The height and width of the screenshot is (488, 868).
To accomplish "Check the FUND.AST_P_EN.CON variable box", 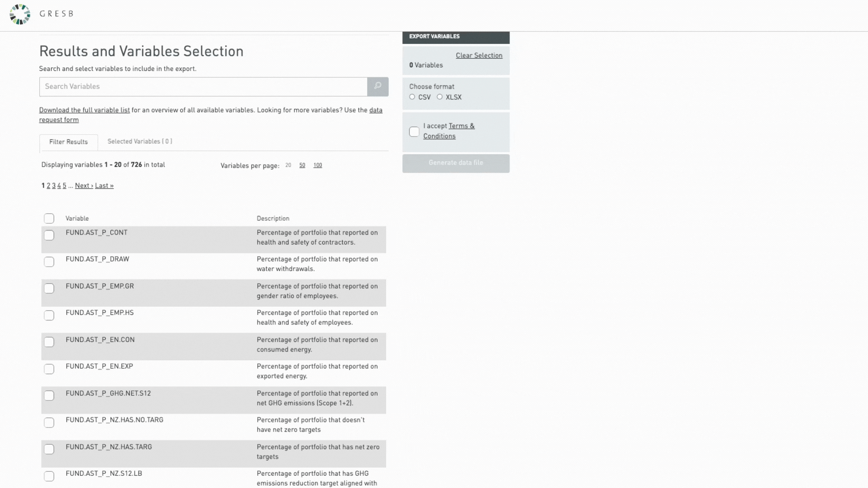I will [x=49, y=342].
